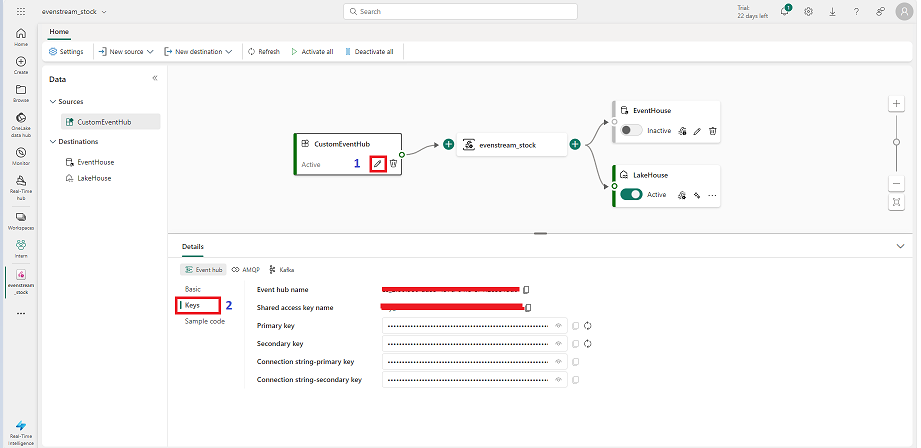Reveal the Primary key value
Image resolution: width=921 pixels, height=448 pixels.
tap(559, 325)
